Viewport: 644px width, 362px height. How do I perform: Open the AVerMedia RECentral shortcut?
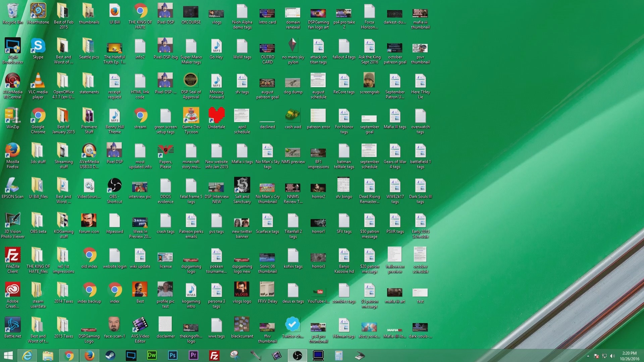[x=13, y=86]
